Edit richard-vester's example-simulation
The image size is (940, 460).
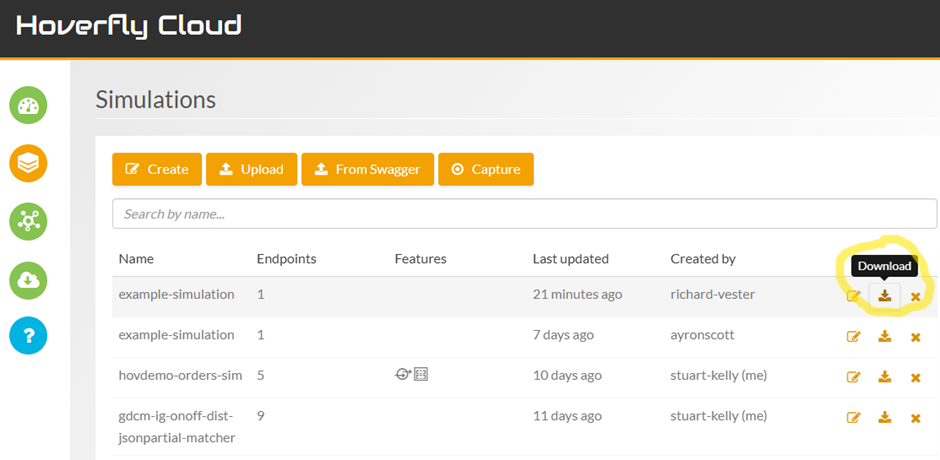click(x=854, y=296)
